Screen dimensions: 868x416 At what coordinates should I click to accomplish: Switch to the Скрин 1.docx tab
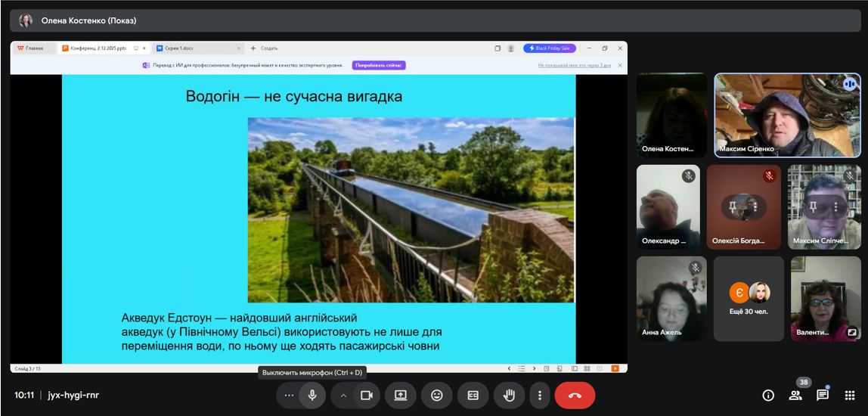click(x=179, y=48)
